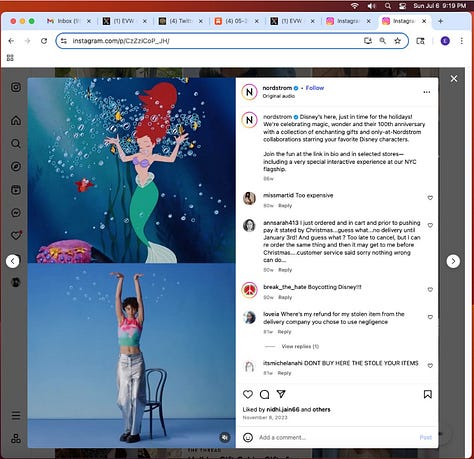Open profile avatar in the sidebar
Image resolution: width=474 pixels, height=459 pixels.
pos(16,282)
